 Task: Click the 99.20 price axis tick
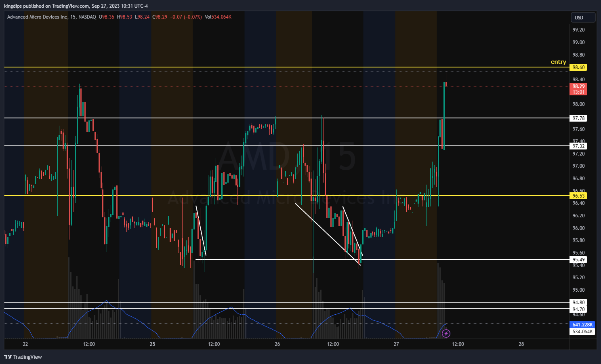pyautogui.click(x=578, y=30)
